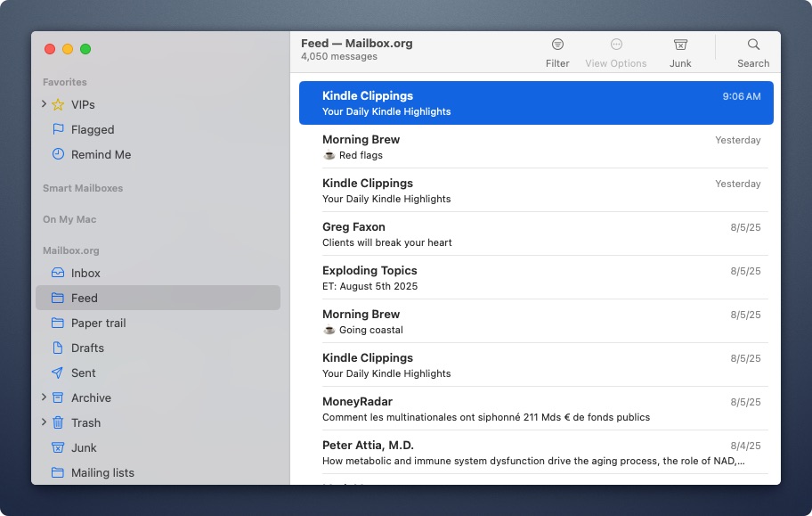
Task: Click the Feed folder icon
Action: tap(58, 298)
